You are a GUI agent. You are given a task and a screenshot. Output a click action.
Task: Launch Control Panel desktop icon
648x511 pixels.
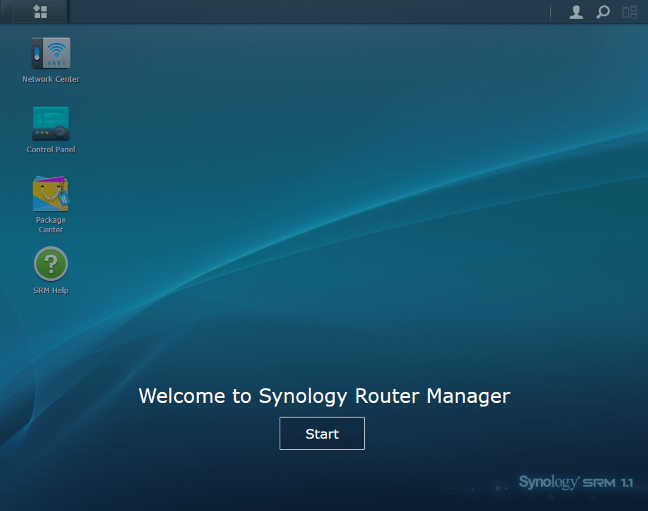(51, 124)
